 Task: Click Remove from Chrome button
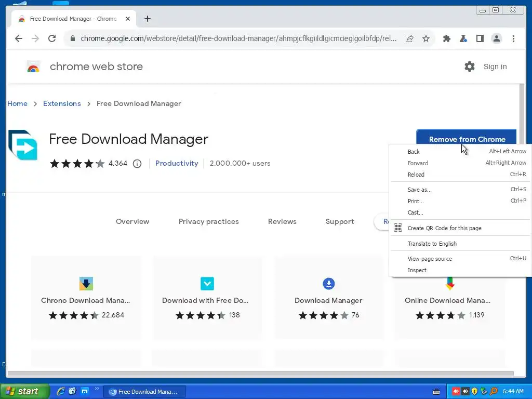tap(466, 137)
